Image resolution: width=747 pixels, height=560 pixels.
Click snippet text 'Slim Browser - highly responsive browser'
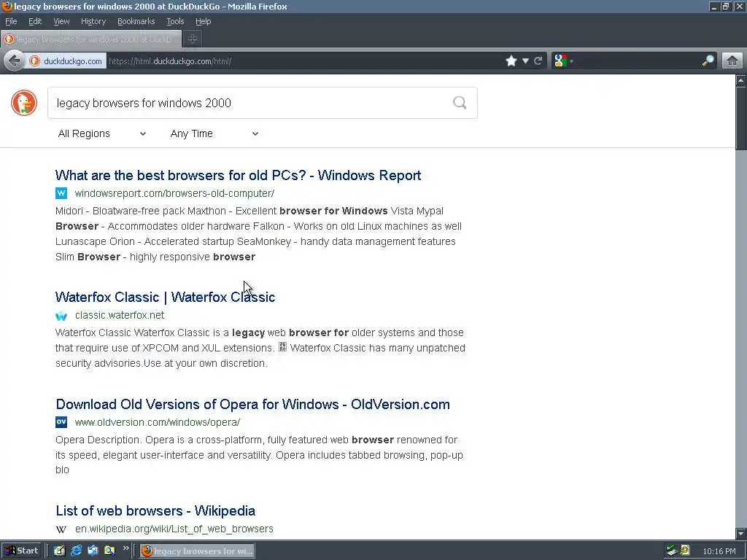point(155,257)
